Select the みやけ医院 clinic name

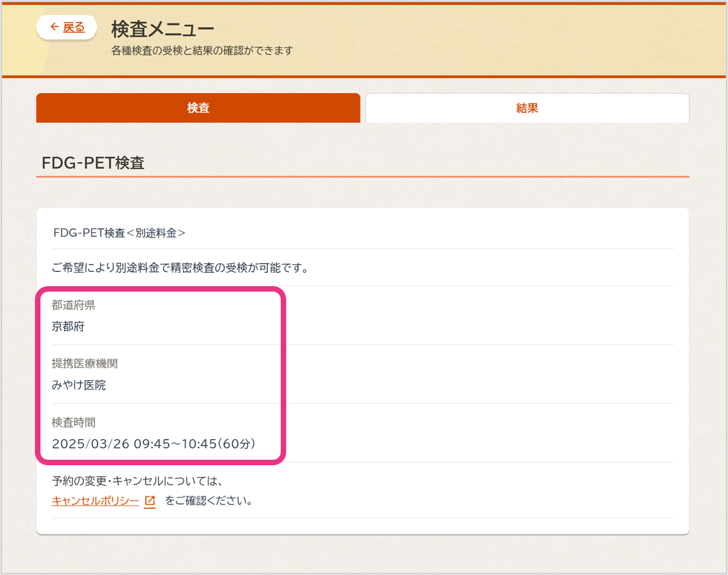coord(79,386)
